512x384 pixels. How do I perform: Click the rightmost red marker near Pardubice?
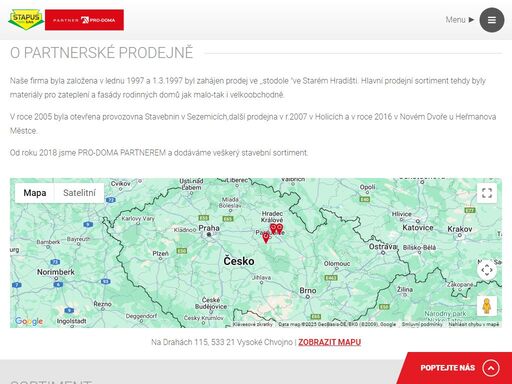click(280, 229)
